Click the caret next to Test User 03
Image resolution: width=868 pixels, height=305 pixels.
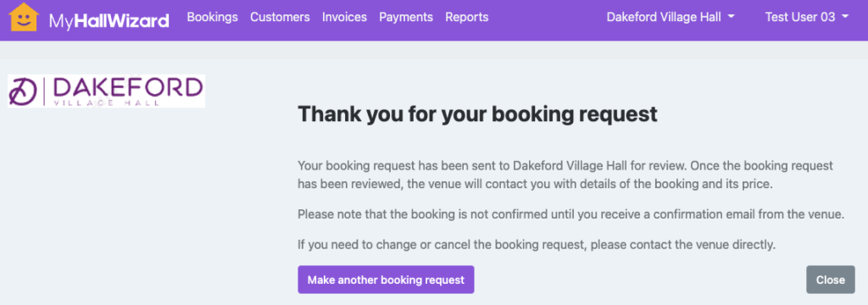pyautogui.click(x=844, y=17)
